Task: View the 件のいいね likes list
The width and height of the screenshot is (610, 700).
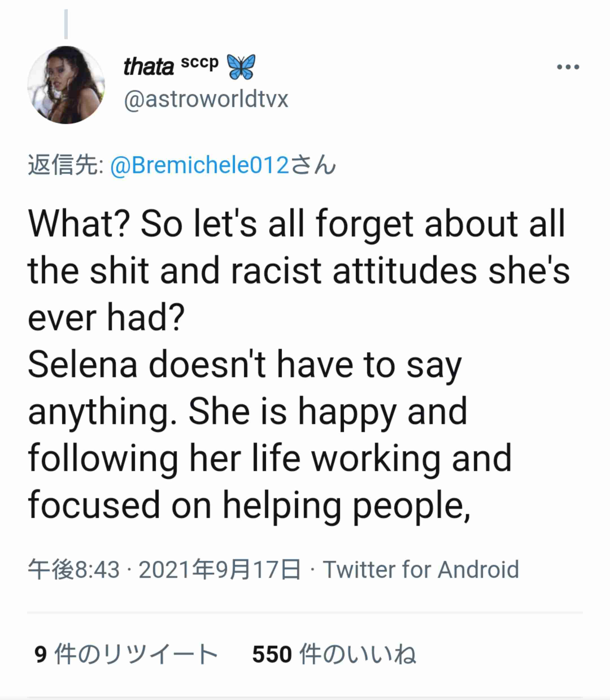Action: 358,654
